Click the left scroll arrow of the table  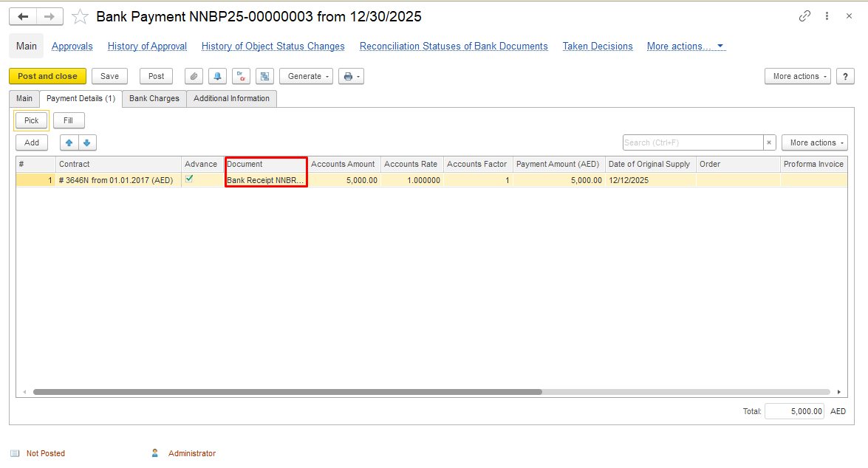[24, 392]
